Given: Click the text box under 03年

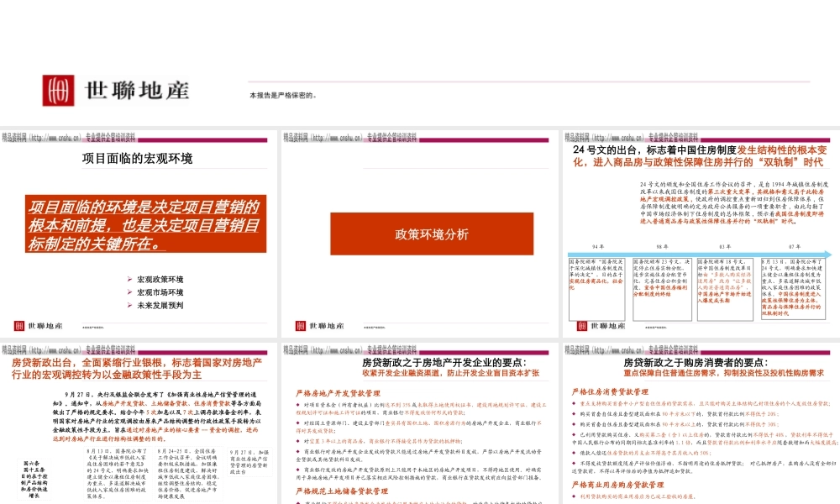Looking at the screenshot, I should tap(726, 289).
